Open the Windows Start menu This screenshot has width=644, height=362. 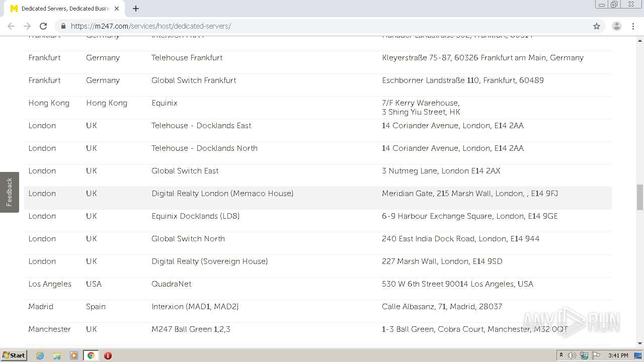pos(14,355)
